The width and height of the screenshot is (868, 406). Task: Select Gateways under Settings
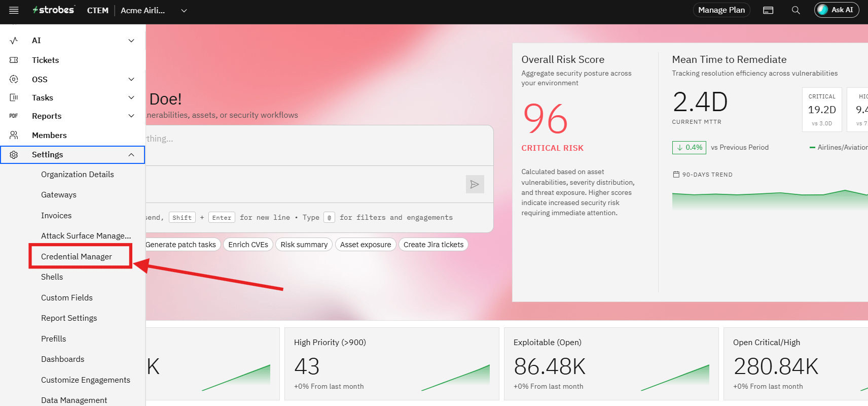point(59,195)
